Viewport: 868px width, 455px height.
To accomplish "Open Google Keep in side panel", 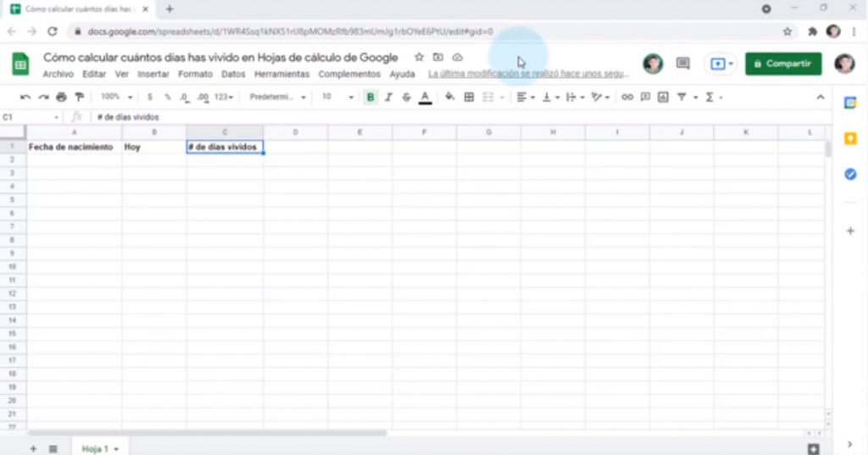I will 850,138.
